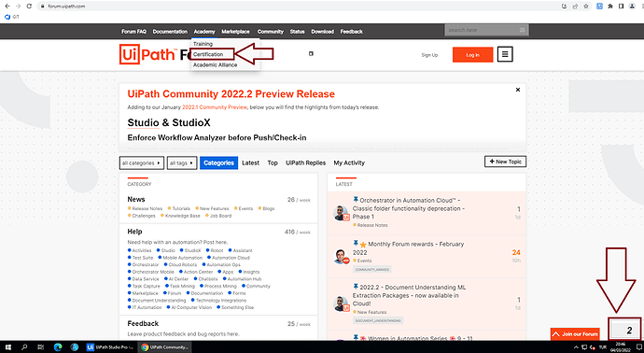Screen dimensions: 644x353
Task: Switch to the UiPath Replies tab
Action: click(306, 162)
